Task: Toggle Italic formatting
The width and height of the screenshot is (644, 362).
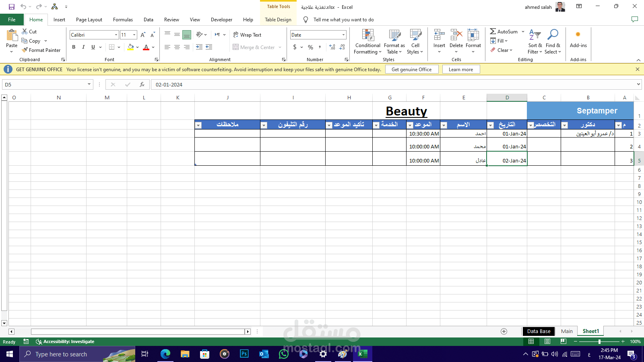Action: pyautogui.click(x=83, y=47)
